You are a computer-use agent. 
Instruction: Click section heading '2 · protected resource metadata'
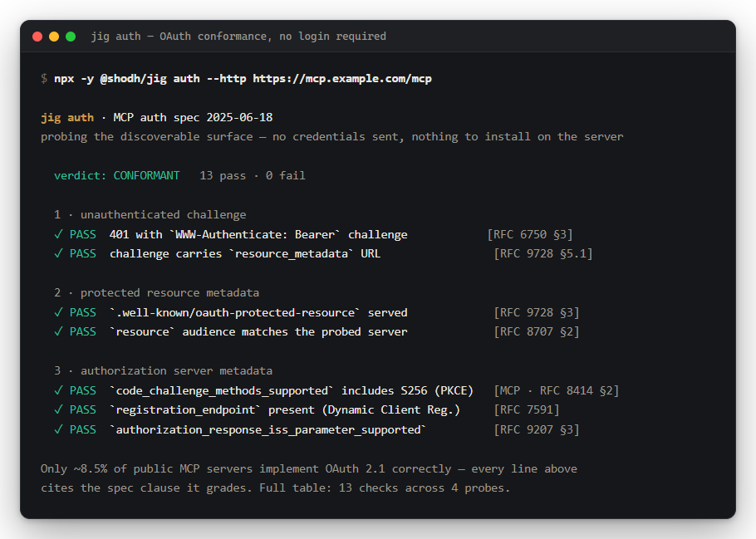pyautogui.click(x=157, y=292)
